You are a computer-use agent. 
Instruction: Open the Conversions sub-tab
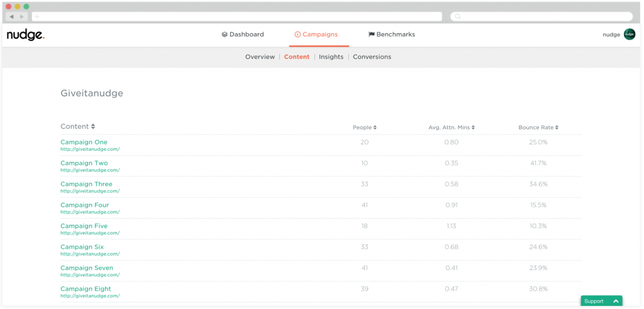[x=372, y=57]
